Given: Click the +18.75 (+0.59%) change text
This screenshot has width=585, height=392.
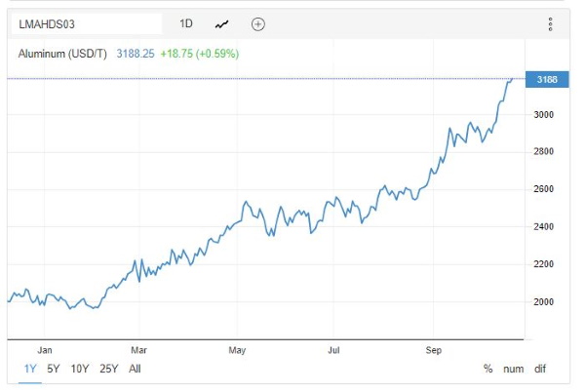Looking at the screenshot, I should [x=200, y=54].
